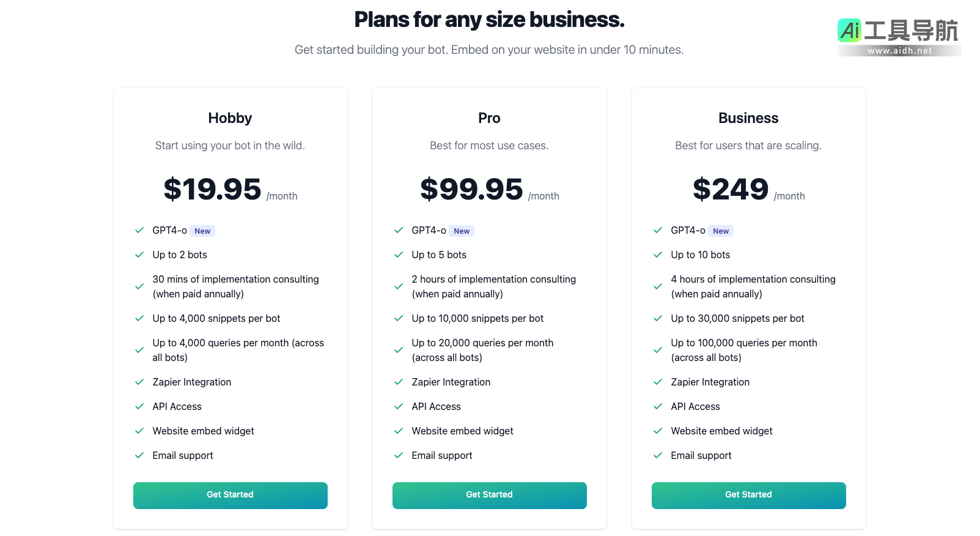Click the Business plan heading

pyautogui.click(x=748, y=118)
